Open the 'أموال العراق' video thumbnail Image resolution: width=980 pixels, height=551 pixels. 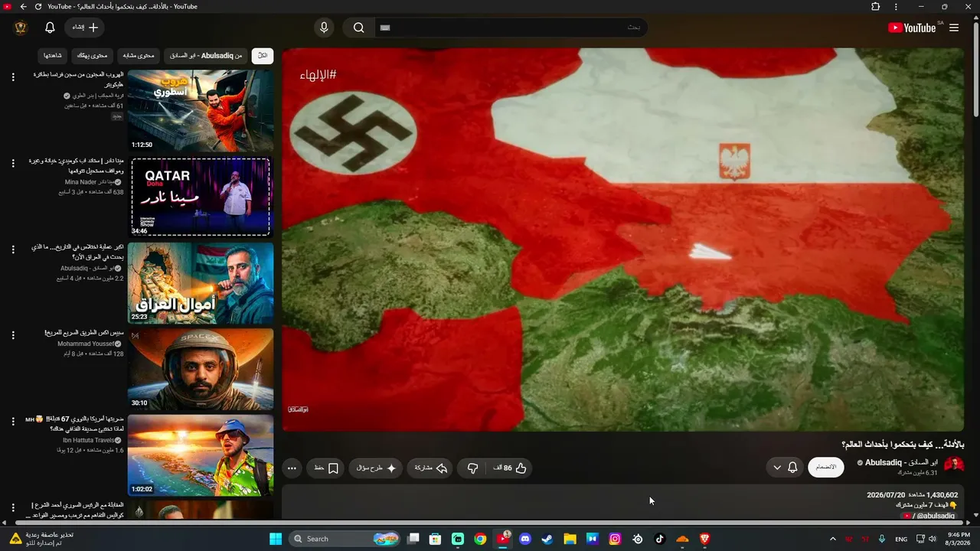201,283
